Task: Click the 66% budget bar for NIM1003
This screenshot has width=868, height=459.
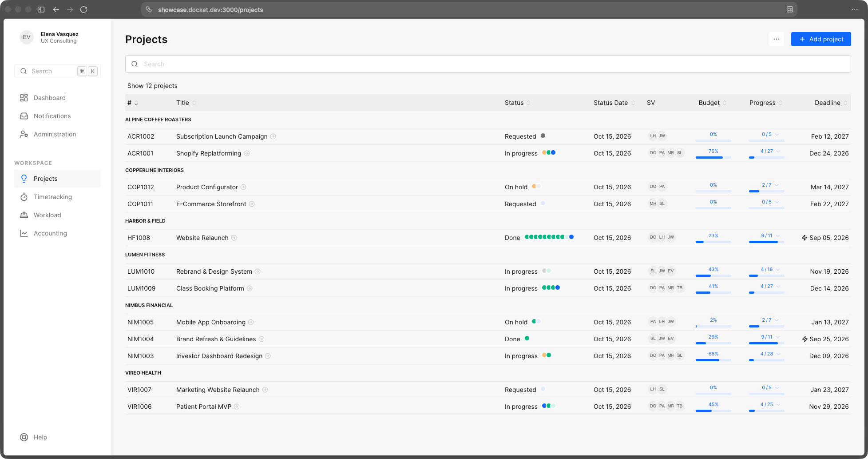Action: click(713, 356)
